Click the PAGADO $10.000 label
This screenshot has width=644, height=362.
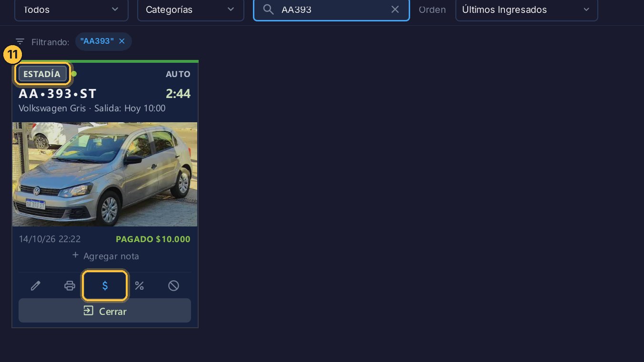click(x=153, y=239)
